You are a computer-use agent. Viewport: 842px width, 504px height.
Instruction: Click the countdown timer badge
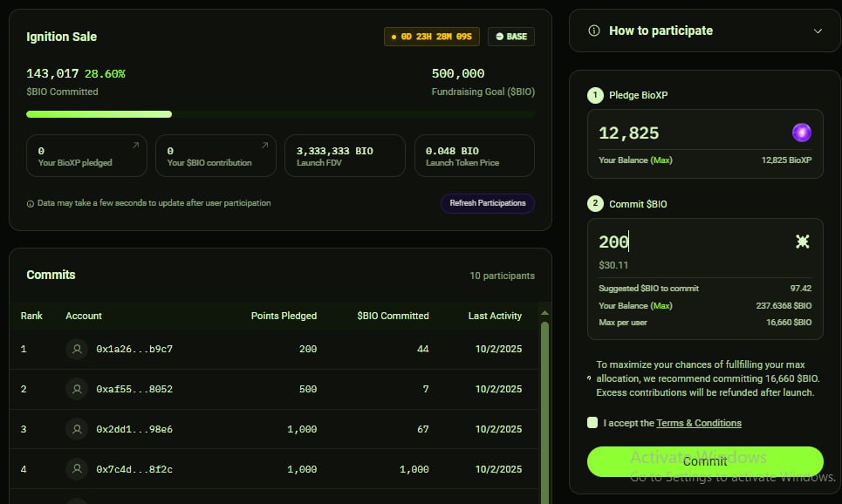click(x=431, y=37)
